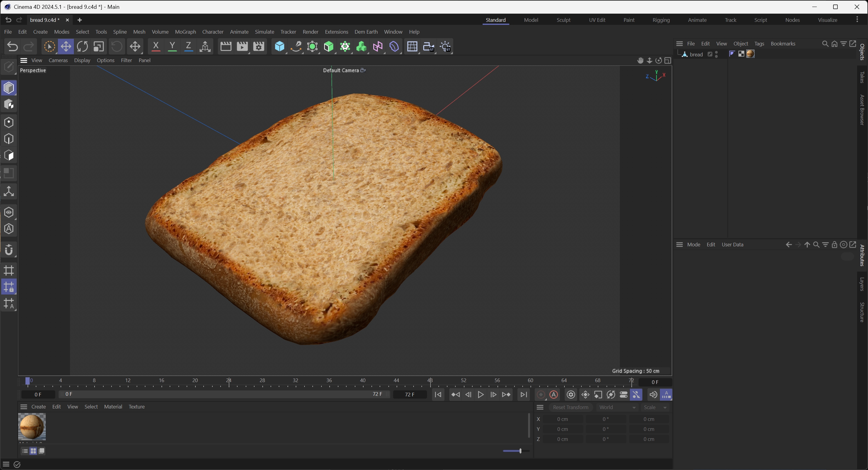Open the Scale mode dropdown

[655, 407]
